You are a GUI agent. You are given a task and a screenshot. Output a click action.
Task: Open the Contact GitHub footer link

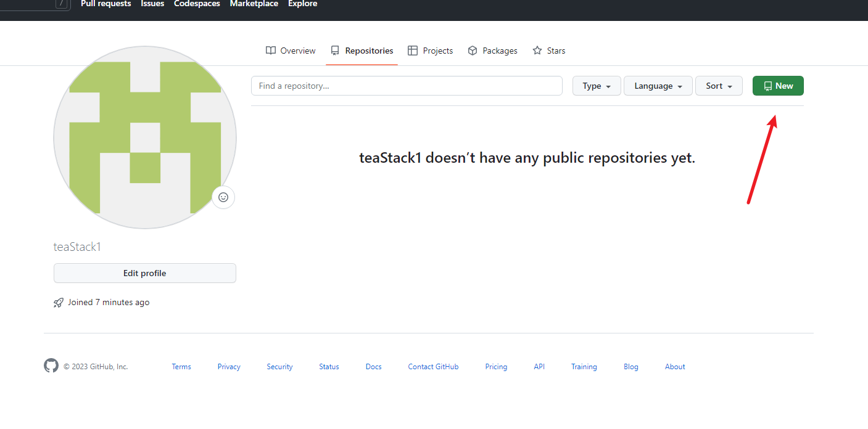tap(433, 367)
